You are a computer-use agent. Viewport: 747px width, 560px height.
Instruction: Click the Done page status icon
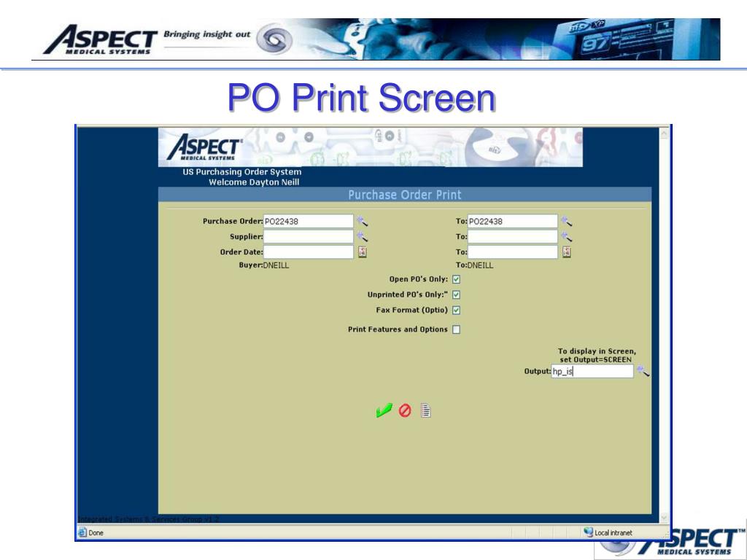(x=82, y=532)
